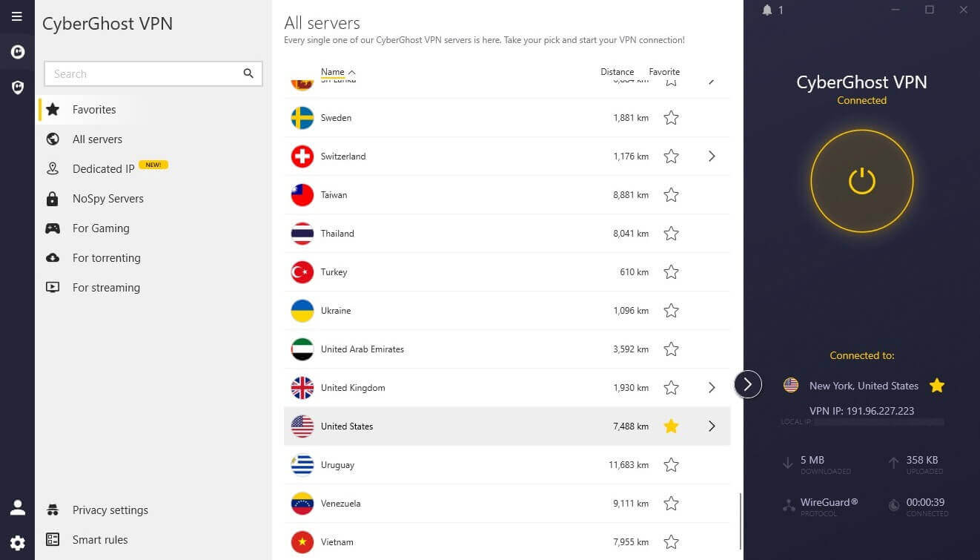Screen dimensions: 980x560
Task: Collapse the server list using the circular arrow
Action: (x=747, y=384)
